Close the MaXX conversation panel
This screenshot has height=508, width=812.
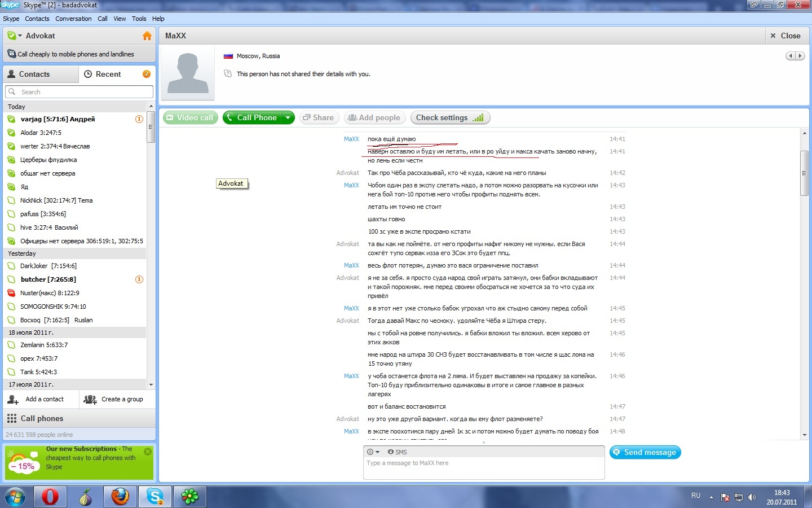click(785, 36)
